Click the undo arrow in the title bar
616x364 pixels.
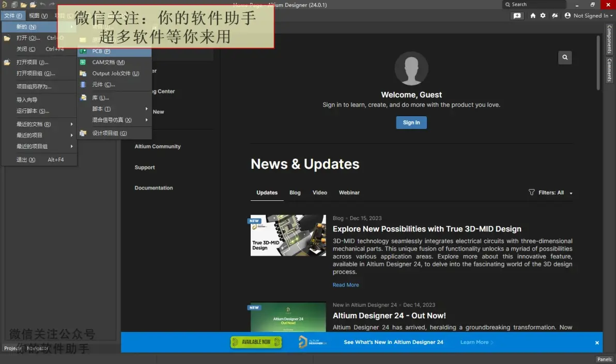click(x=42, y=4)
